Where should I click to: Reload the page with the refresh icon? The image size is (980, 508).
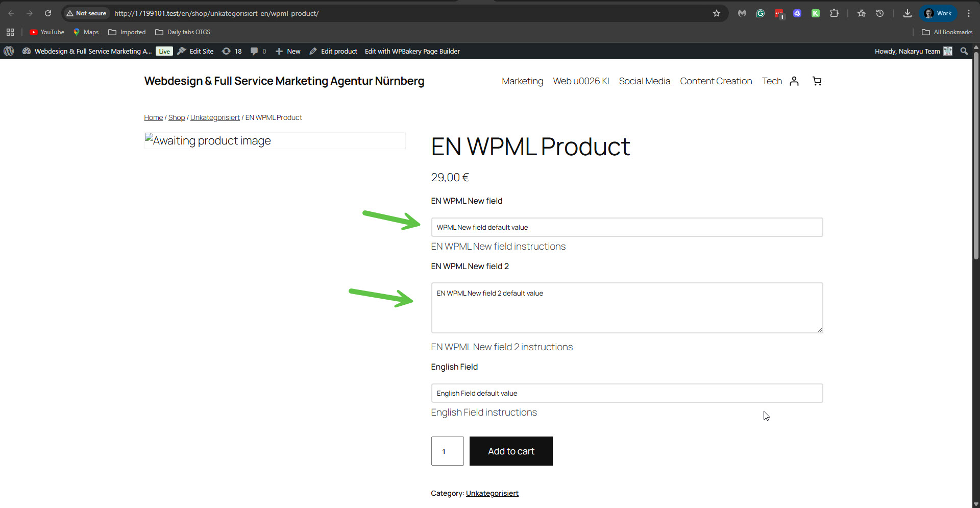point(48,13)
